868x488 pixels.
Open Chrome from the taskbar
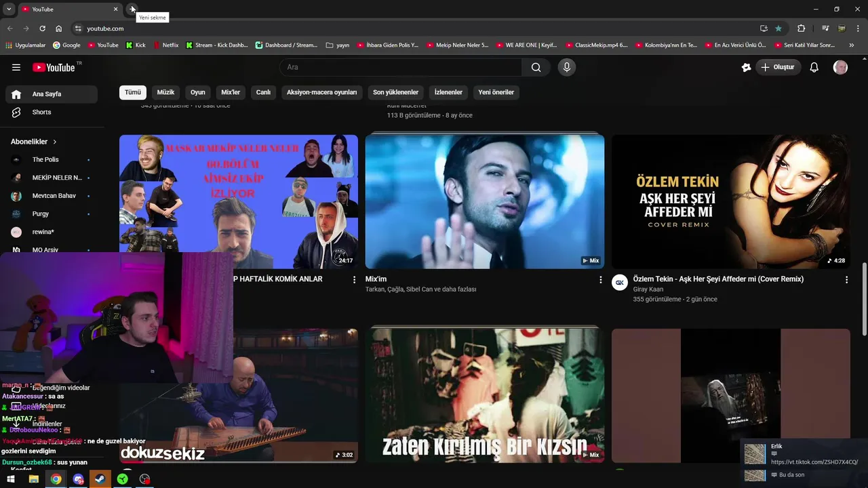[x=56, y=479]
